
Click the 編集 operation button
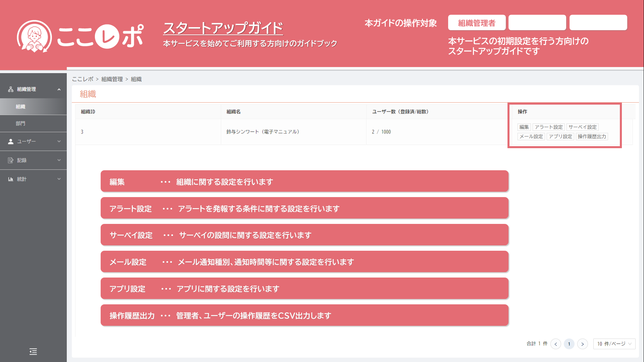pos(524,127)
